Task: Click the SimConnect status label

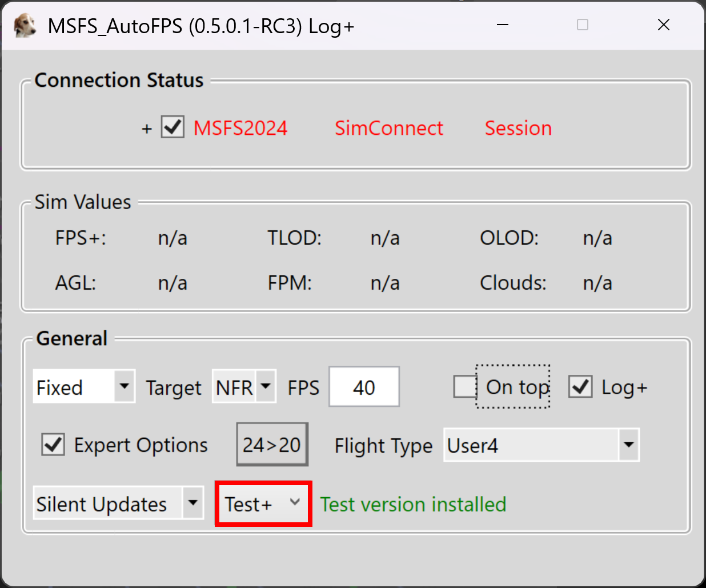Action: 389,128
